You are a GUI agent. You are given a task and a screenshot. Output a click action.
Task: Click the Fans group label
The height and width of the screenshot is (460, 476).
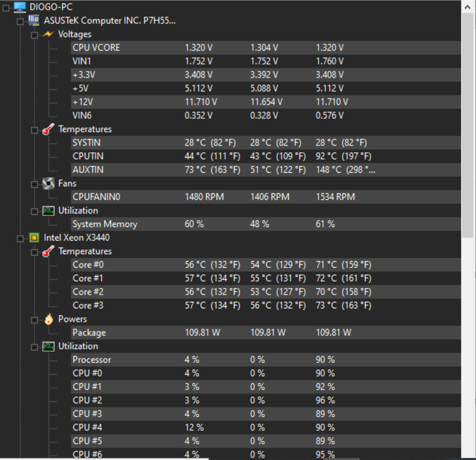click(67, 183)
